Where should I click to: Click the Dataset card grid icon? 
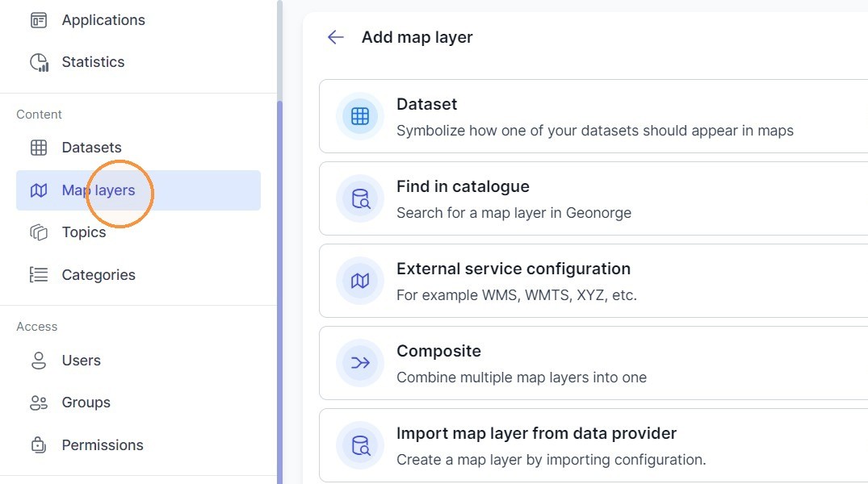[x=360, y=116]
